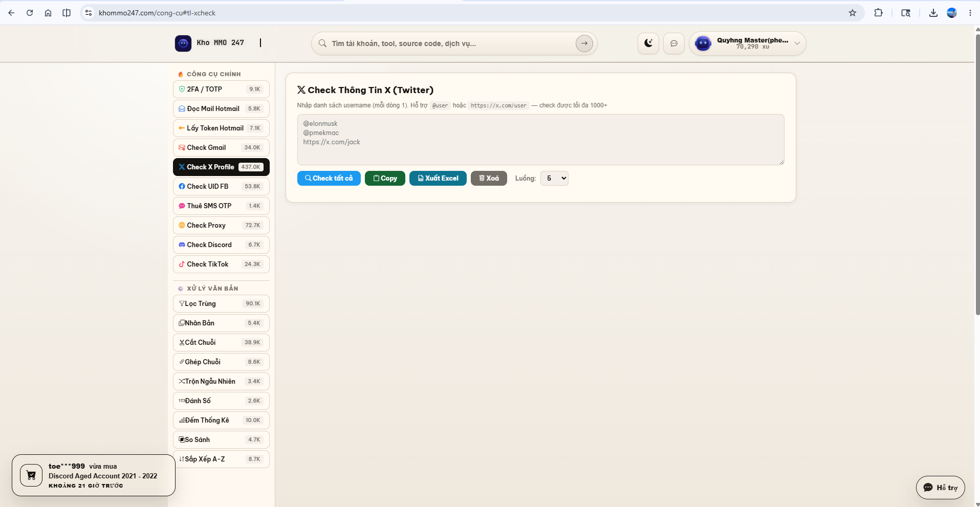This screenshot has width=980, height=507.
Task: Open the Luồng thread count dropdown
Action: pos(554,178)
